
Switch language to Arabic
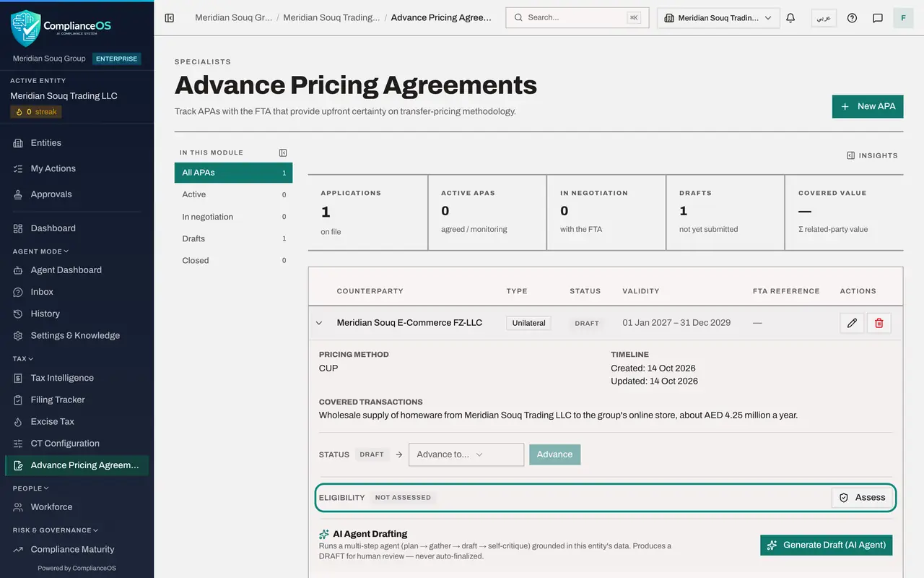824,18
